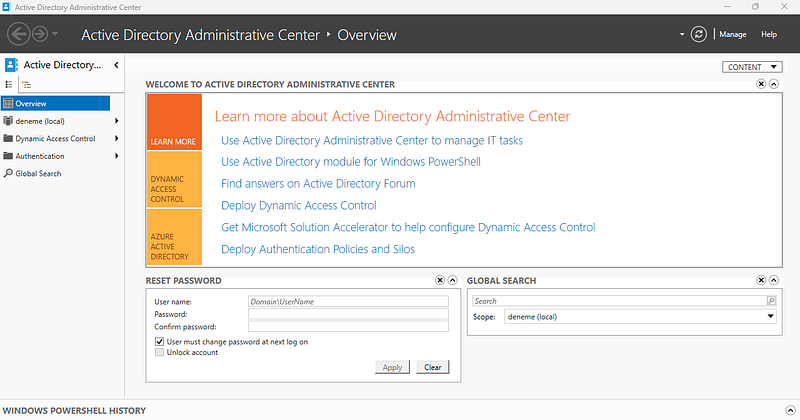The height and width of the screenshot is (420, 800).
Task: Open 'Get Microsoft Solution Accelerator' link
Action: click(x=408, y=228)
